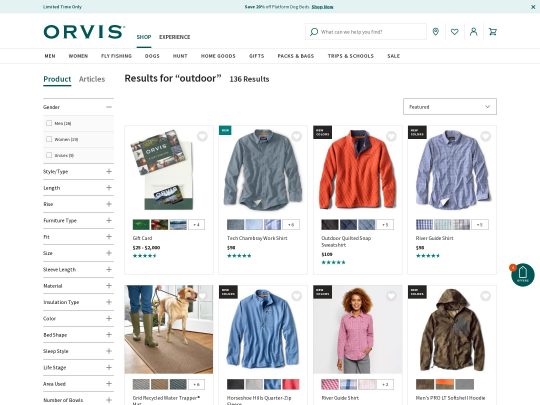Expand the Color filter
Viewport: 540px width, 405px height.
tap(109, 319)
